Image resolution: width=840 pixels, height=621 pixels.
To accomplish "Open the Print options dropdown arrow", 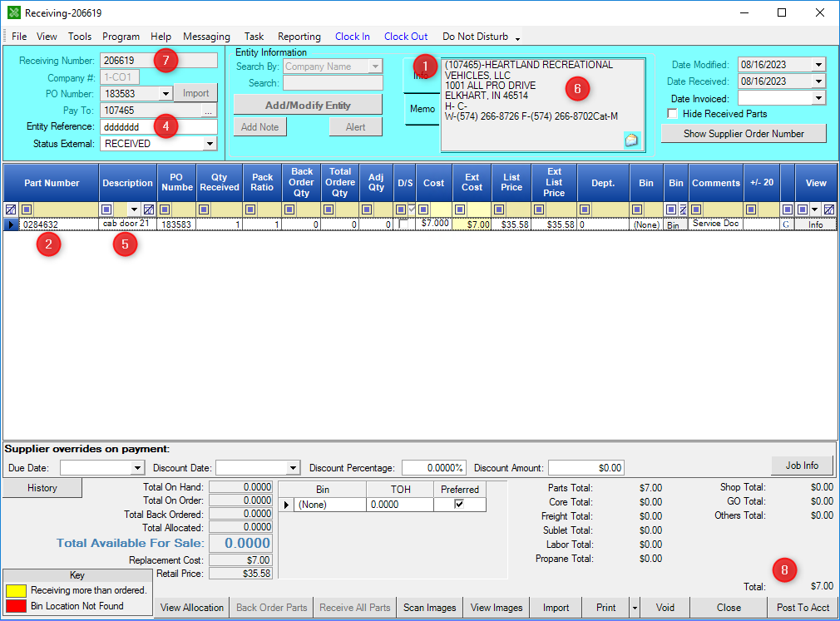I will pos(635,608).
